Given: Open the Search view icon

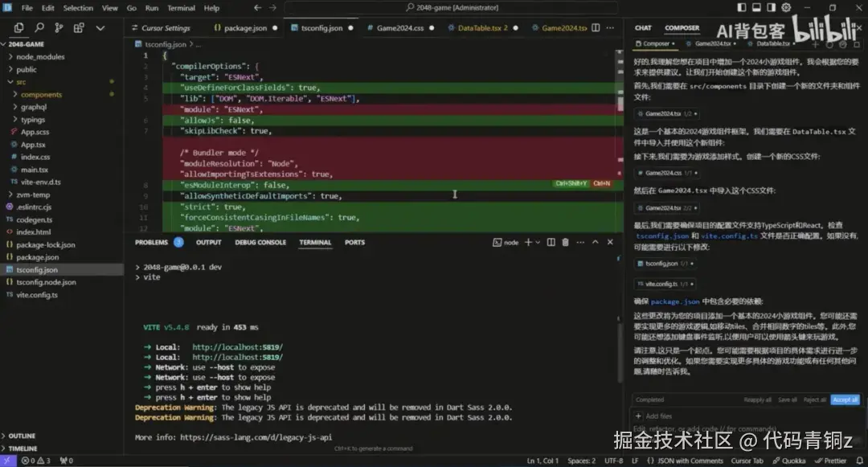Looking at the screenshot, I should tap(39, 27).
